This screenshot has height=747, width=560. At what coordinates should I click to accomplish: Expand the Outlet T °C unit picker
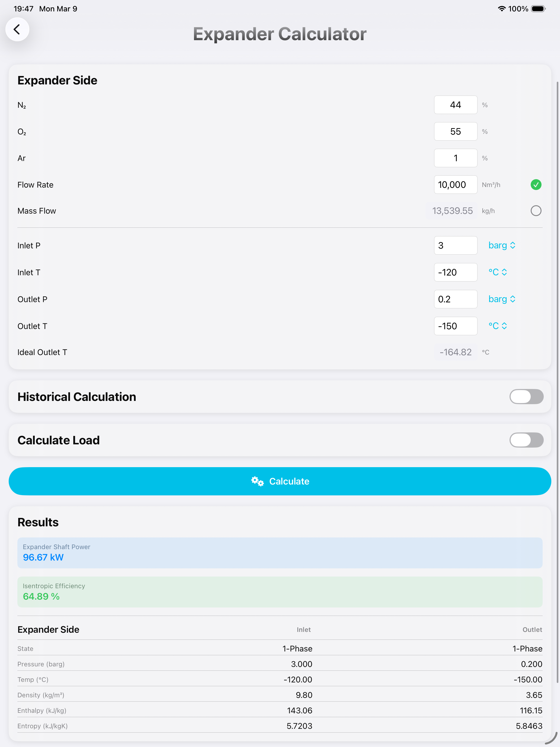pos(498,326)
